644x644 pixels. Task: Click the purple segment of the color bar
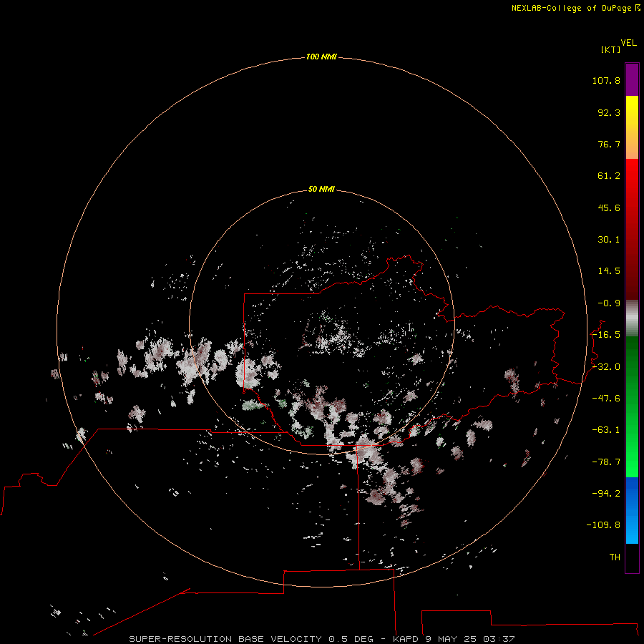632,79
